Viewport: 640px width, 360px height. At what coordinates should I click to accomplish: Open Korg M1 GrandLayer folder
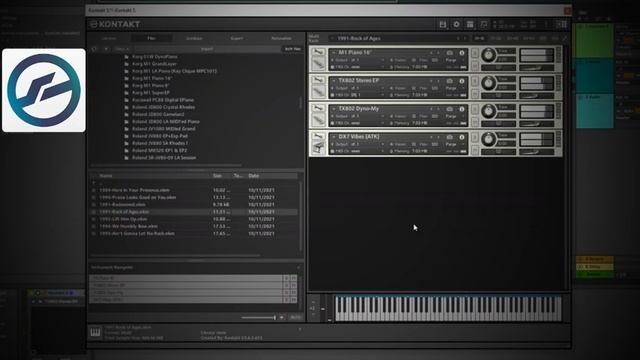[154, 64]
